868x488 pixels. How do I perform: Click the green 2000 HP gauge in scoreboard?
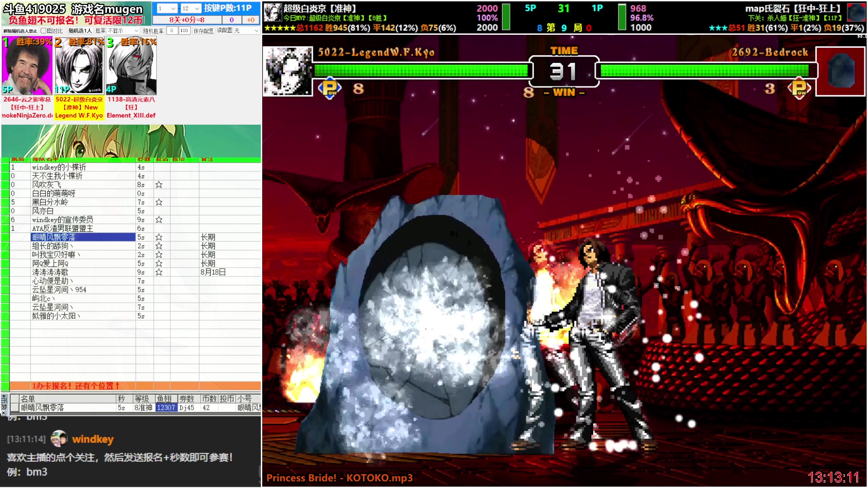[506, 17]
